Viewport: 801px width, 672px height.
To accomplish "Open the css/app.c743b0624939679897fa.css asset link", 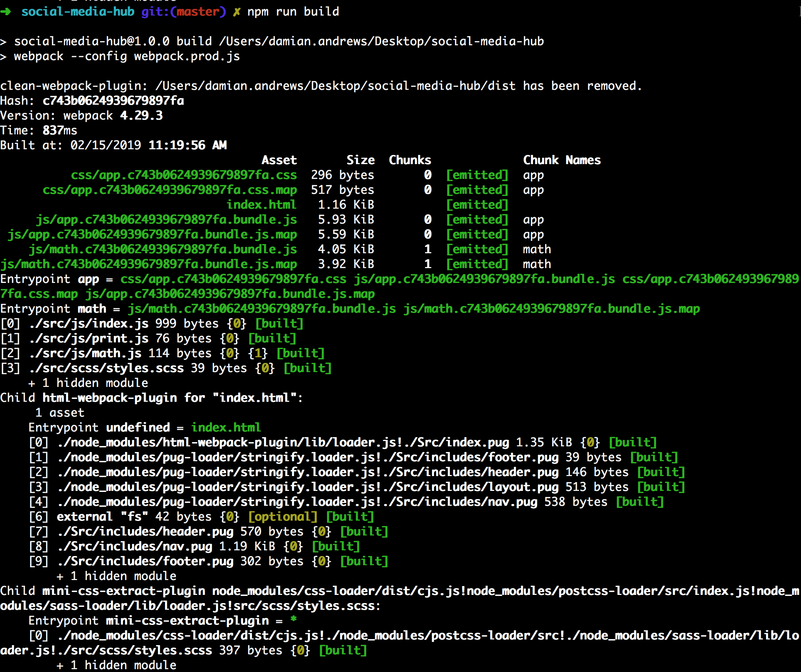I will (x=184, y=175).
